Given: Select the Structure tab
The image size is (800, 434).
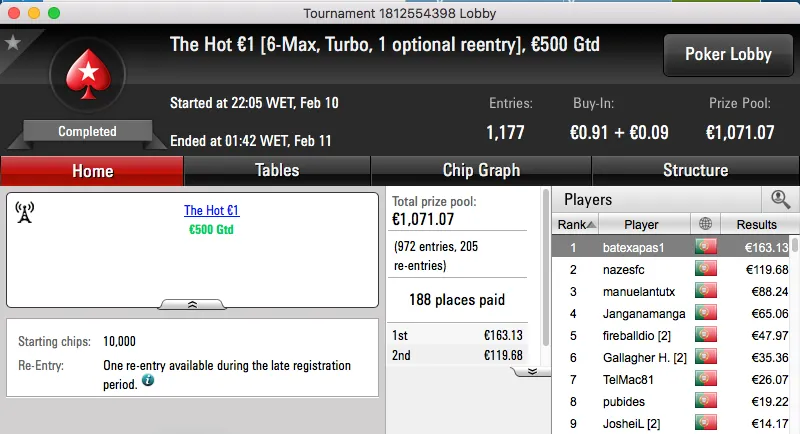Looking at the screenshot, I should click(x=695, y=171).
